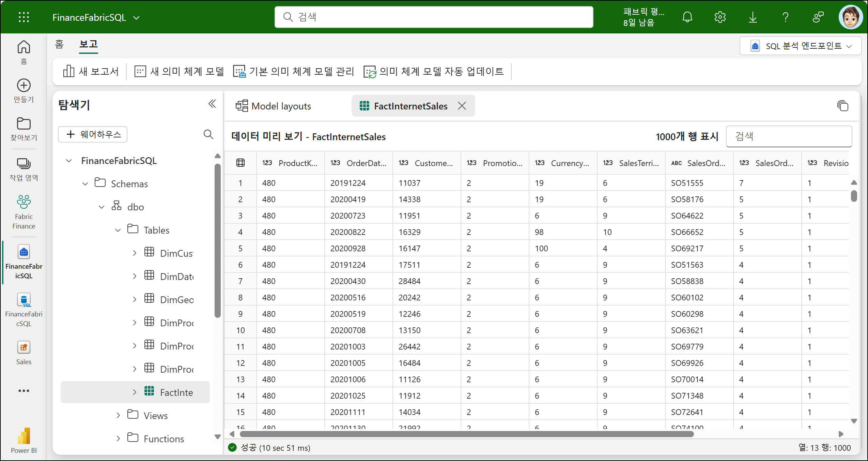The image size is (868, 461).
Task: Collapse the Tables folder
Action: (118, 230)
